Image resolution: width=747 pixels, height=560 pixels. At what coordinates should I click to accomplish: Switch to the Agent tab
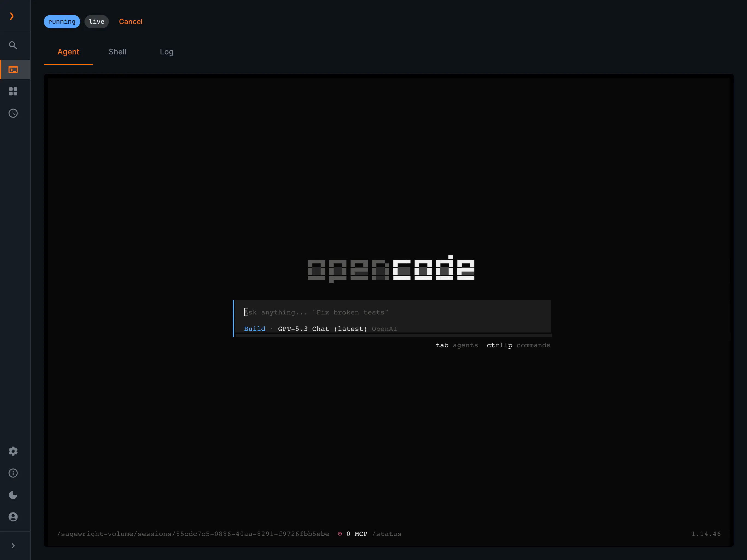68,52
